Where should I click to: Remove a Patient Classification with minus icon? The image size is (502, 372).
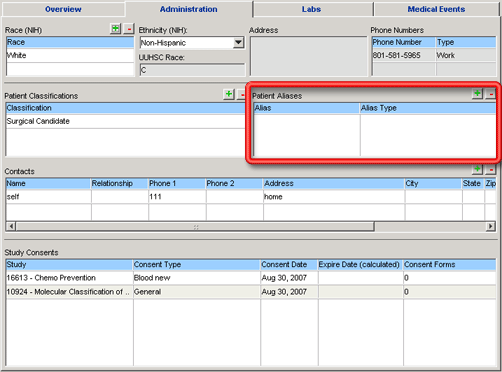click(242, 94)
